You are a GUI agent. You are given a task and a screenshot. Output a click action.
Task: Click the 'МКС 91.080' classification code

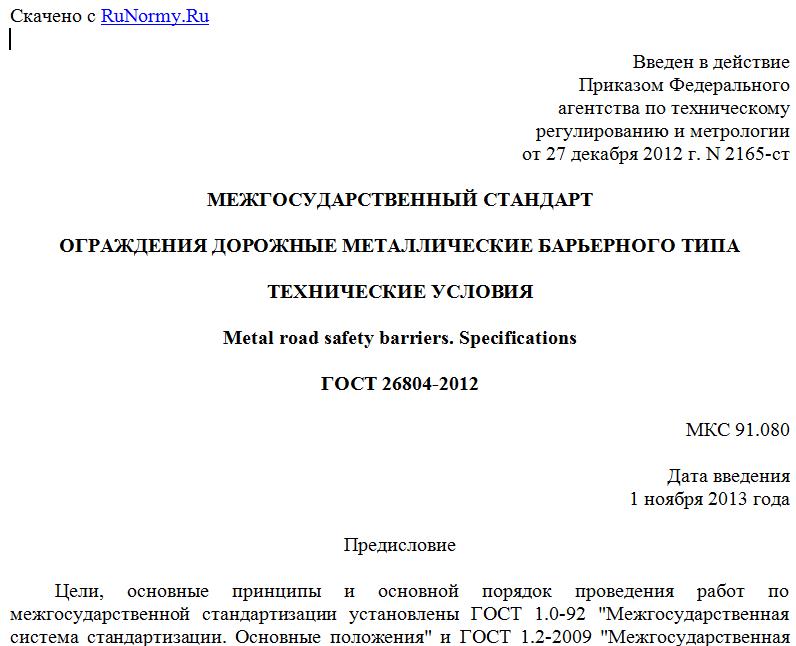point(738,430)
